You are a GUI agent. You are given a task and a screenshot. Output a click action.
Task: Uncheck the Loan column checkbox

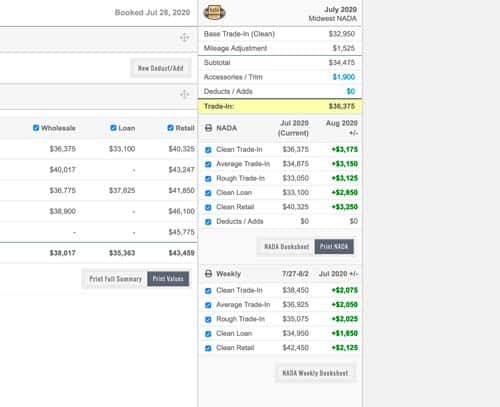click(x=113, y=128)
